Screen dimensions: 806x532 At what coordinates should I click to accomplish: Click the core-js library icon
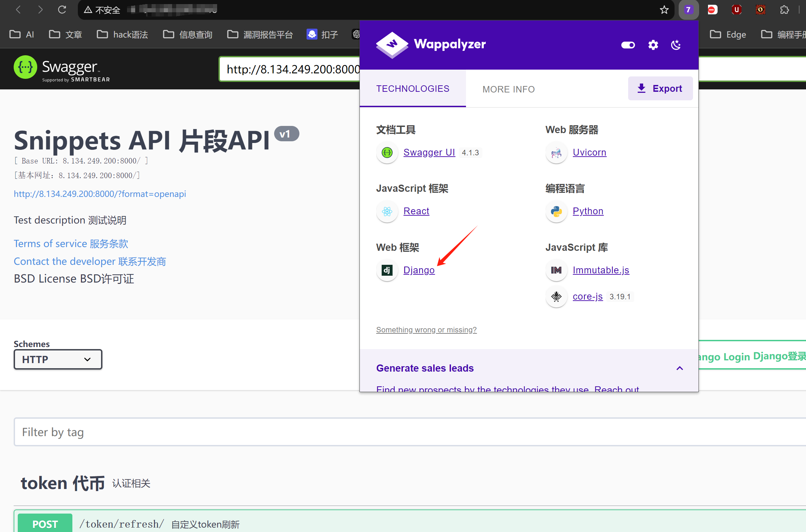coord(556,297)
